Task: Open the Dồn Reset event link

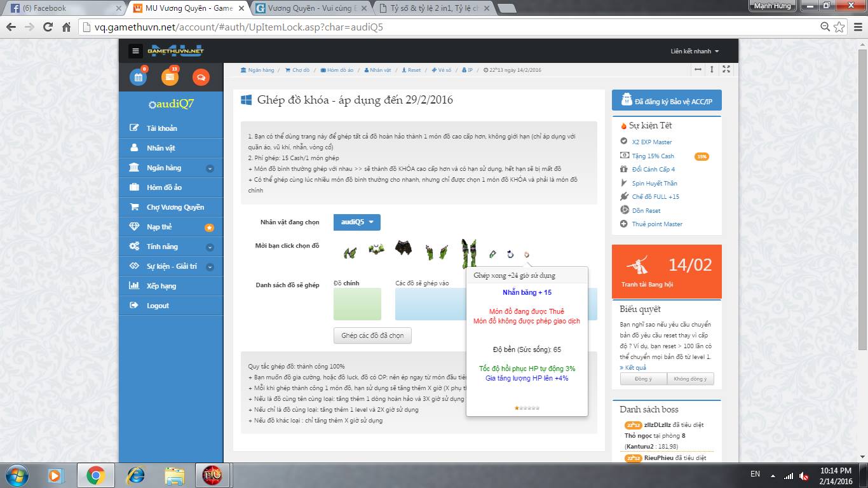Action: click(646, 211)
